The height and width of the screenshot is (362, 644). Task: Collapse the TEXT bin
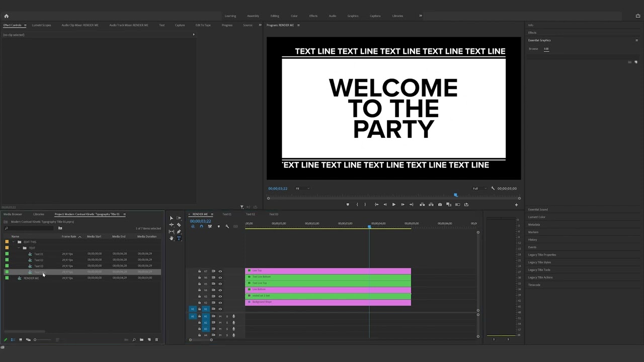coord(19,248)
